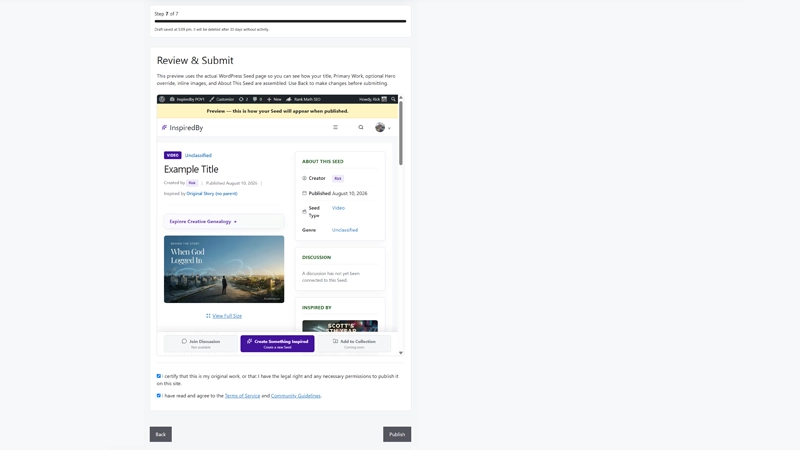Viewport: 800px width, 450px height.
Task: Toggle the Terms agreement checkbox
Action: point(159,395)
